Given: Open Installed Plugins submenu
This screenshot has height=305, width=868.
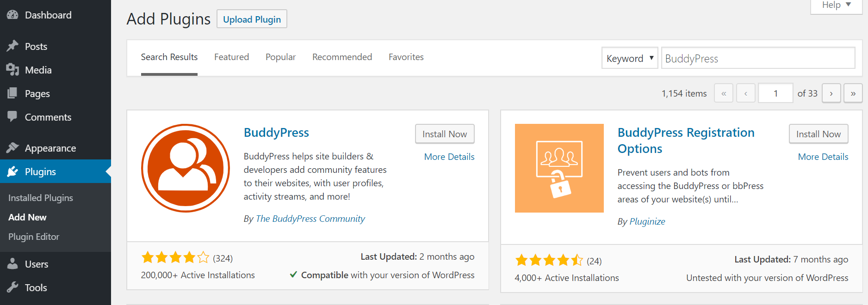Looking at the screenshot, I should tap(41, 198).
